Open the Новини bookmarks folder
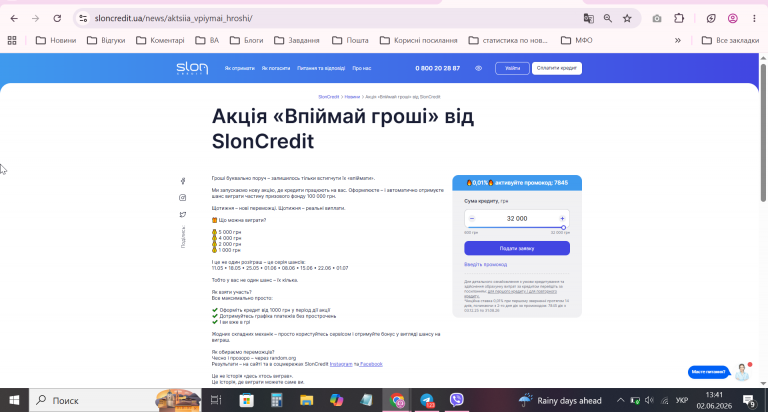This screenshot has height=412, width=768. (x=56, y=40)
